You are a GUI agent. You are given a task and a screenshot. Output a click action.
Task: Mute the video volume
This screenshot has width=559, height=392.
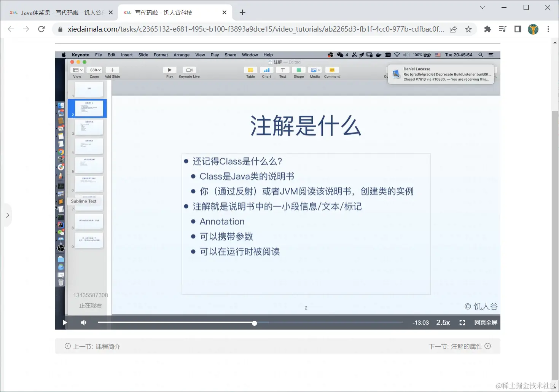pos(84,323)
